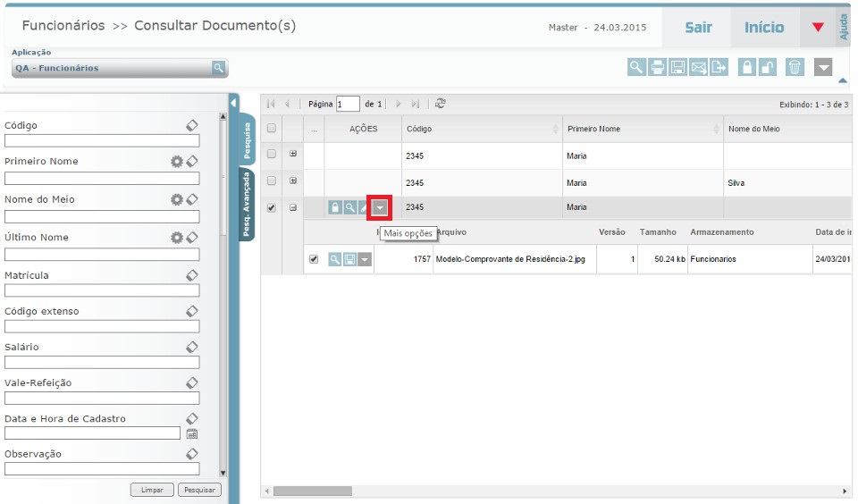Open the Mais opções dropdown in selected row

(x=381, y=207)
